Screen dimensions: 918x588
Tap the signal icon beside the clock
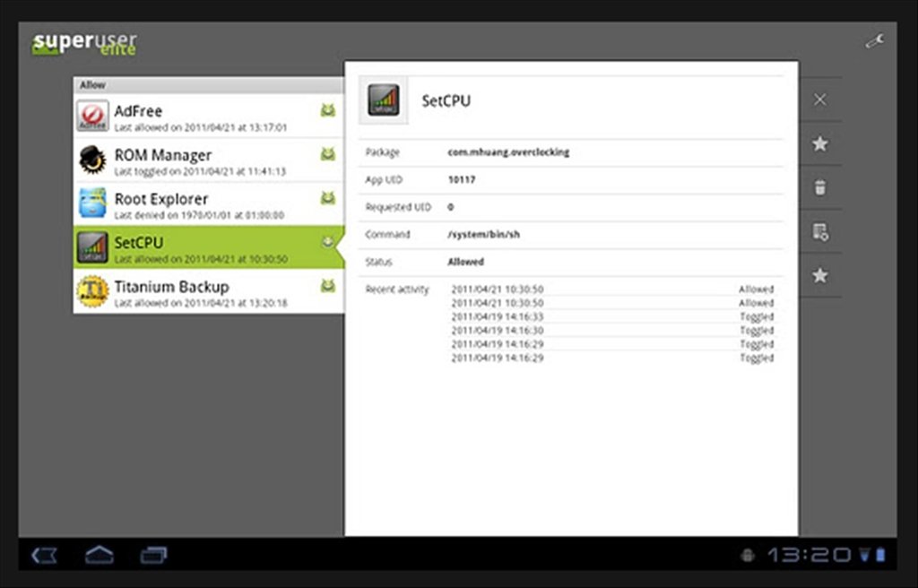[865, 555]
